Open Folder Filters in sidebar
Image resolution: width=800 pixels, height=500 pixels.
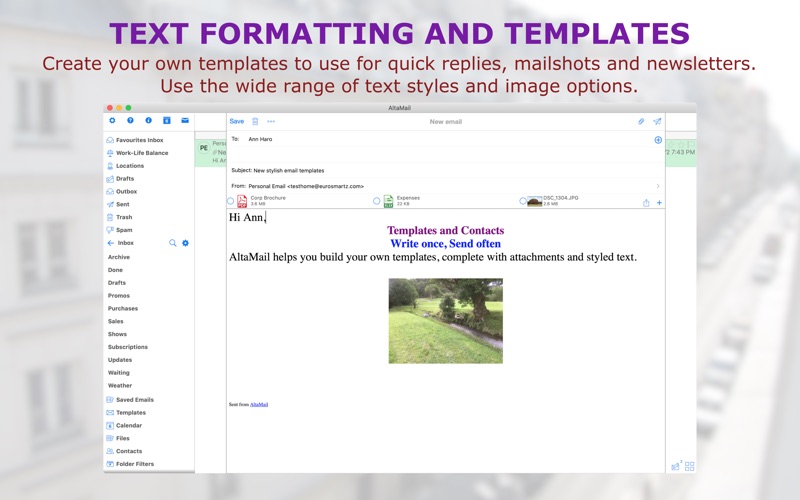point(135,464)
